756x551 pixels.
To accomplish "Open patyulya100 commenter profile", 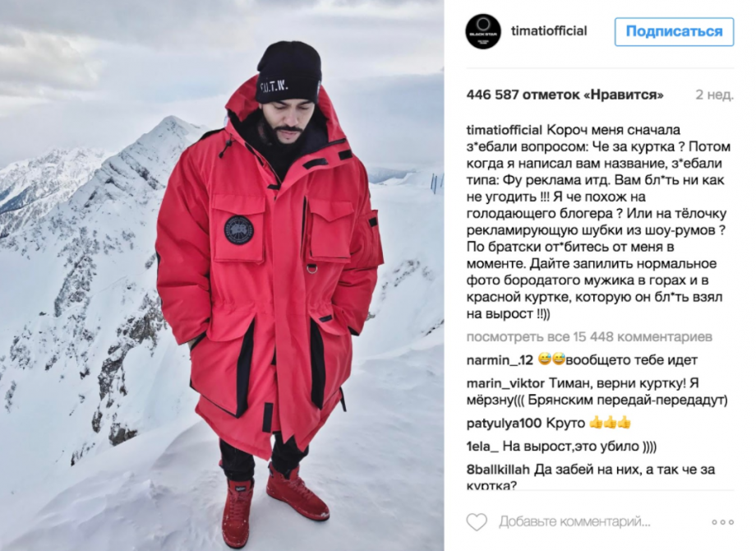I will [x=504, y=424].
